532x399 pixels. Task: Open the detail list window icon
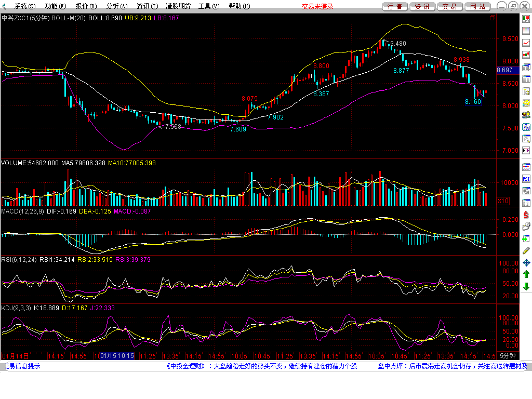click(526, 79)
